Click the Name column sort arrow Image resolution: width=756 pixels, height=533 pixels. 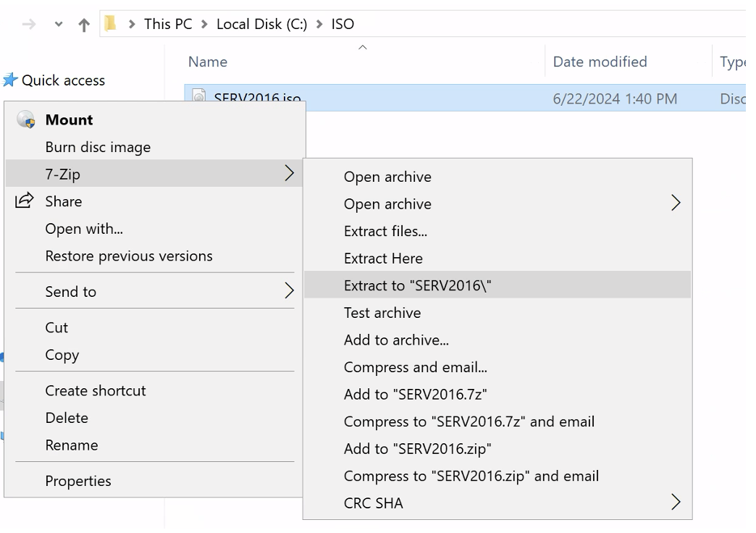[x=363, y=48]
